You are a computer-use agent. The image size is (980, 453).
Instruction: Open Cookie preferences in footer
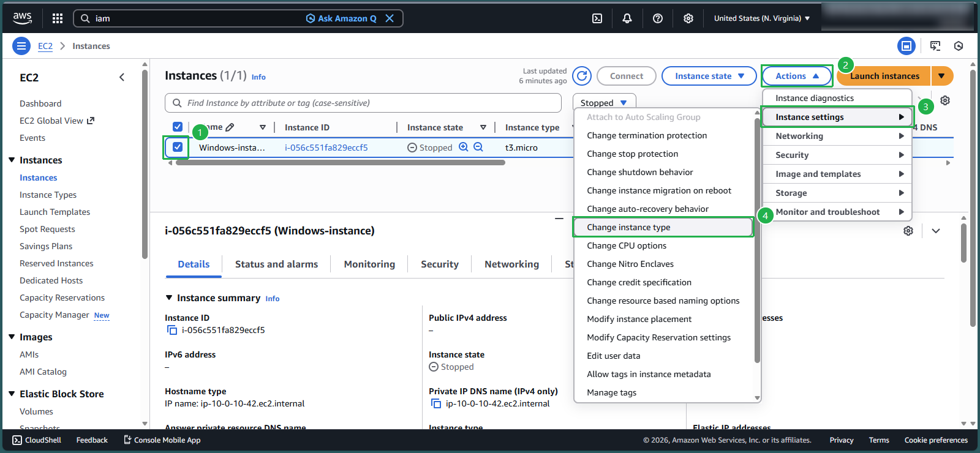936,440
